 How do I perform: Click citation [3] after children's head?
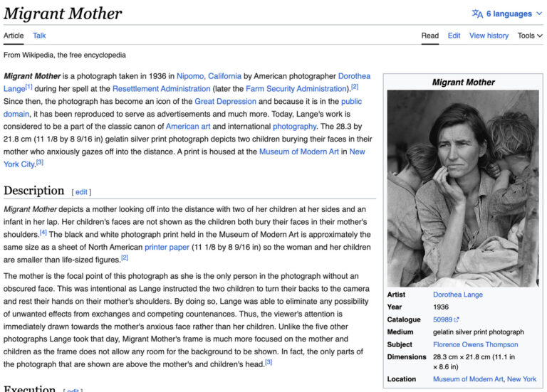tap(269, 362)
